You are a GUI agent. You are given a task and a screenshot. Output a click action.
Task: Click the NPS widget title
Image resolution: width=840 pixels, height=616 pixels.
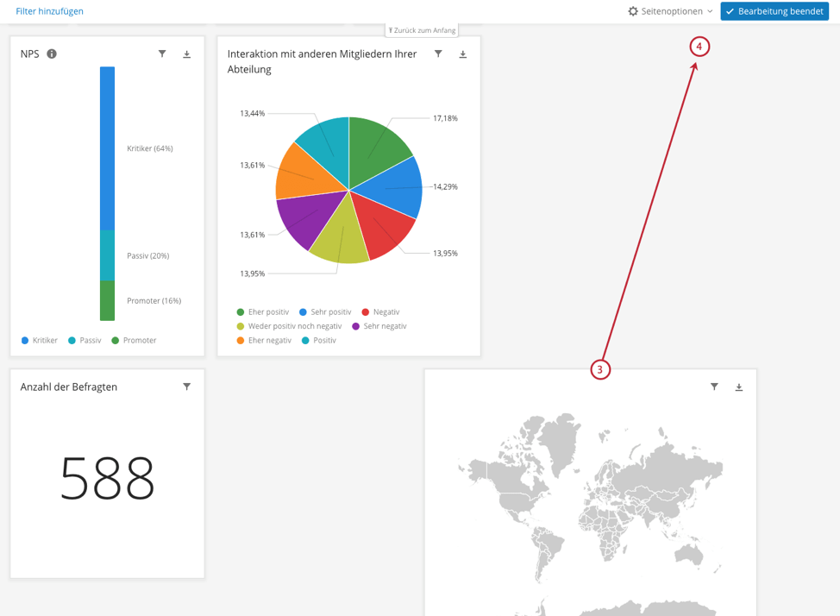tap(30, 53)
